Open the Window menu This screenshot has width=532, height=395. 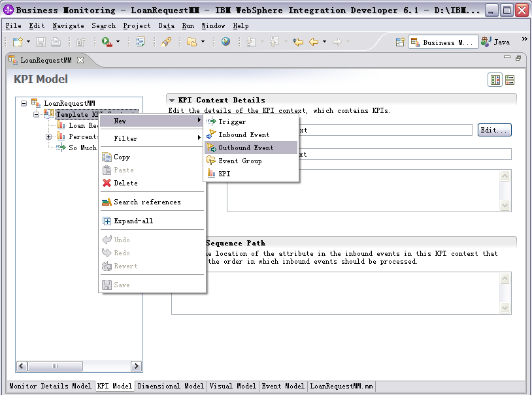tap(213, 25)
